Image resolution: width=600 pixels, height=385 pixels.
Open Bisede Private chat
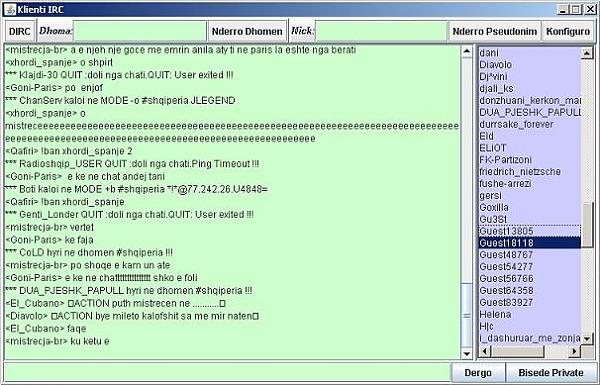coord(551,373)
